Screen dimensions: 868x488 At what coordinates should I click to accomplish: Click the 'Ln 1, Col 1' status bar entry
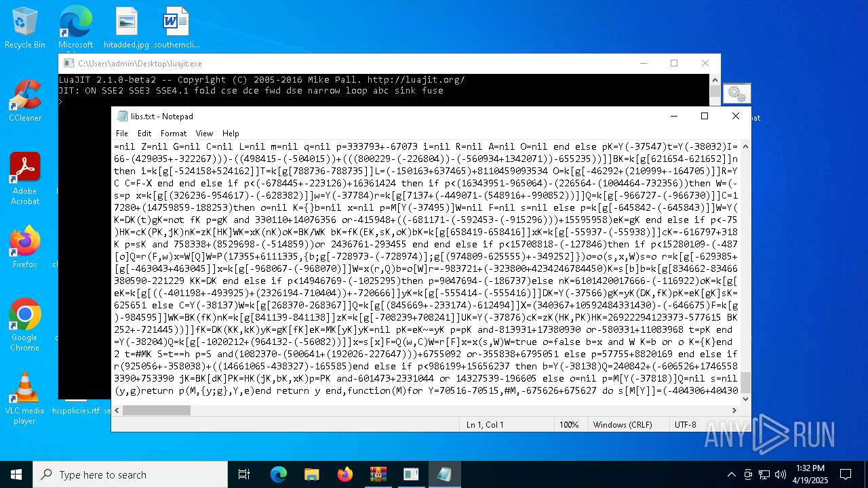(485, 425)
